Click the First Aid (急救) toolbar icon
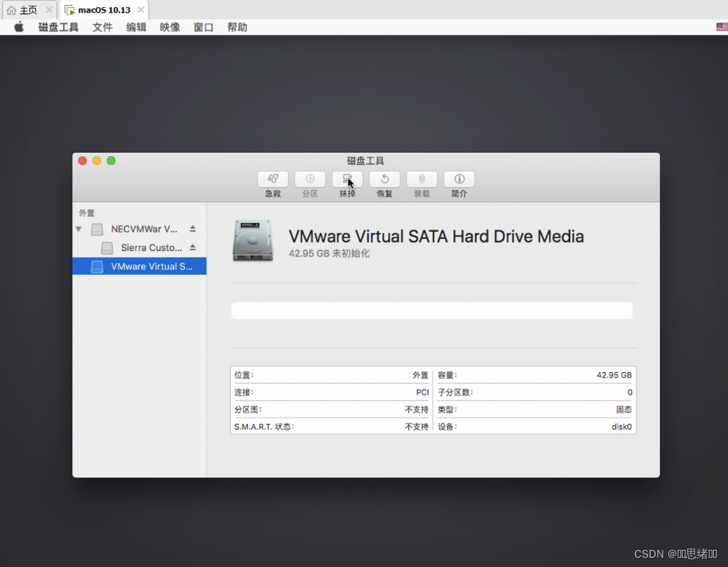The width and height of the screenshot is (728, 567). pyautogui.click(x=273, y=179)
